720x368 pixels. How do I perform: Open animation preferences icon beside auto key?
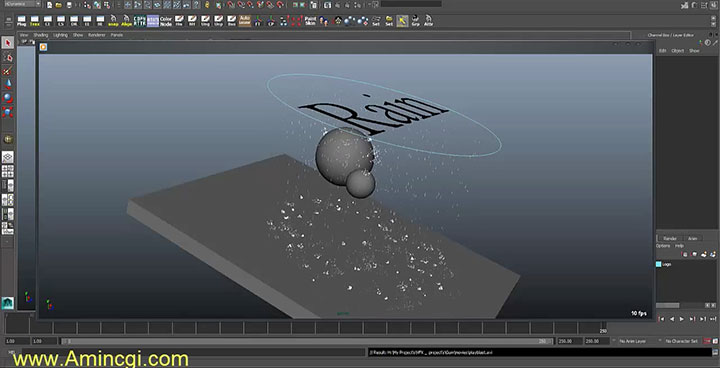point(715,341)
